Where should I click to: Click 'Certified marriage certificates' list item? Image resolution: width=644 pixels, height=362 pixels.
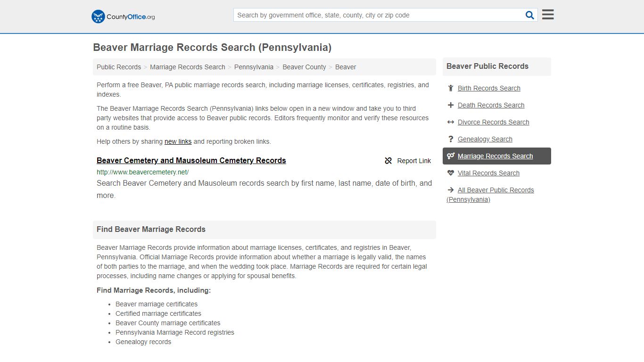158,313
